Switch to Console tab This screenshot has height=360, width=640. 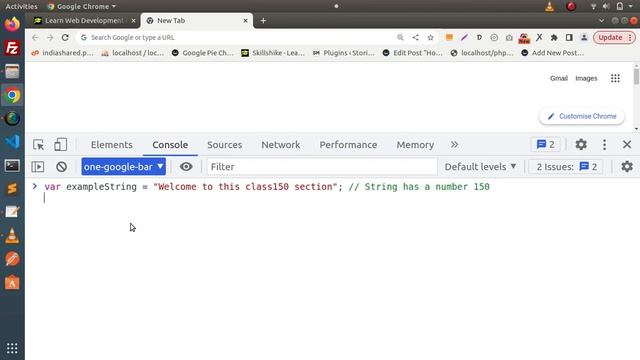170,144
